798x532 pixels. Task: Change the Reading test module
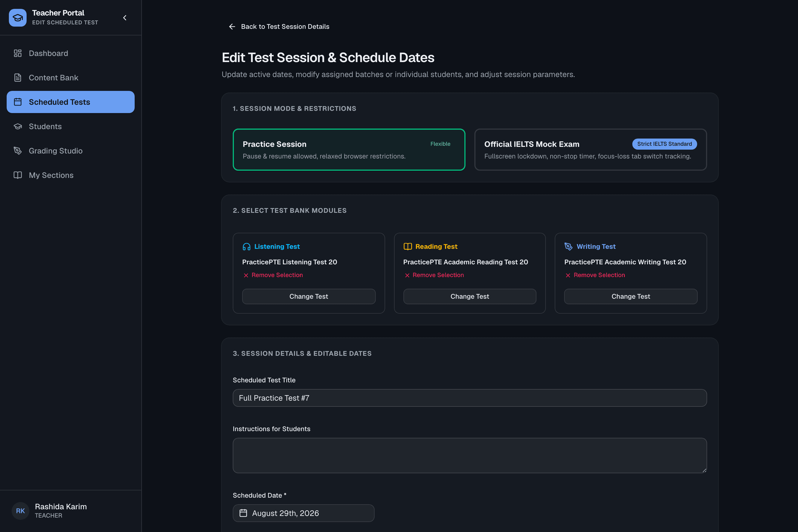click(470, 296)
